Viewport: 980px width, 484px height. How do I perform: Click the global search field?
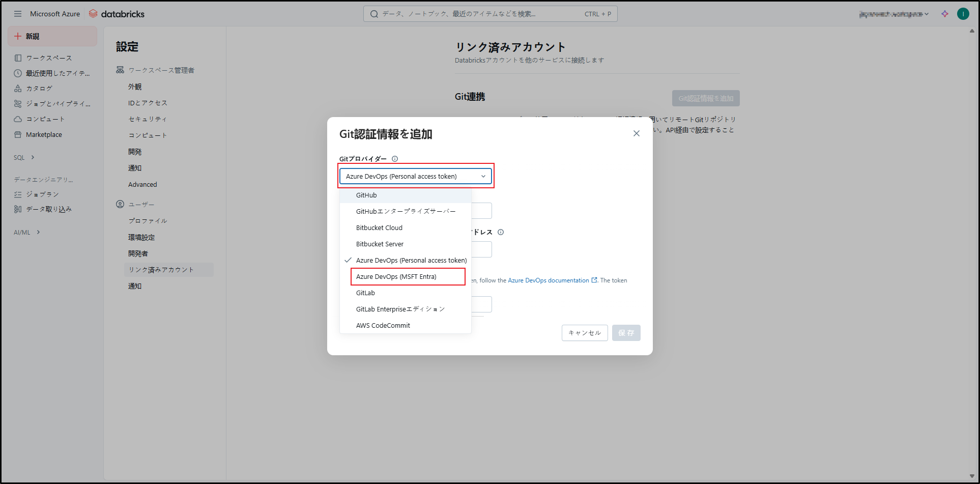click(x=491, y=14)
